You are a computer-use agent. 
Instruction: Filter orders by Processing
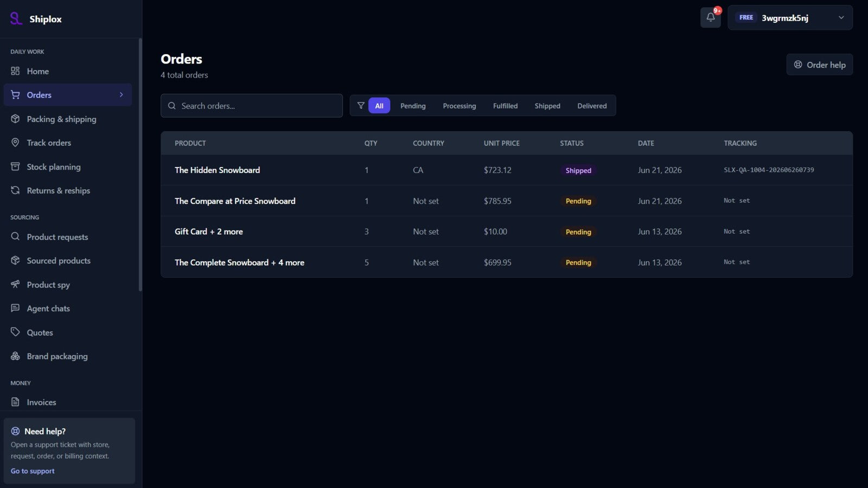tap(459, 106)
